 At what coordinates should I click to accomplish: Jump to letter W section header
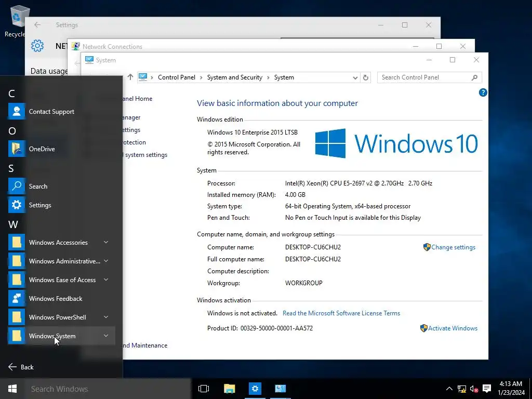click(x=13, y=224)
